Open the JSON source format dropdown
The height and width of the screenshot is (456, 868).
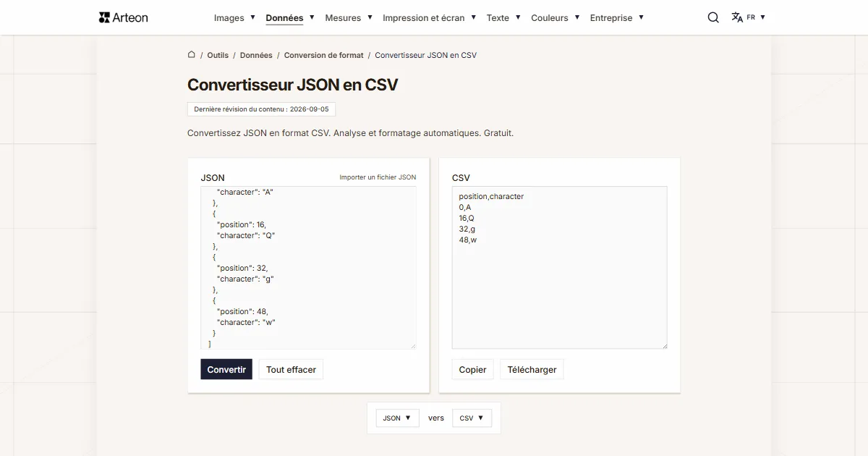click(397, 418)
